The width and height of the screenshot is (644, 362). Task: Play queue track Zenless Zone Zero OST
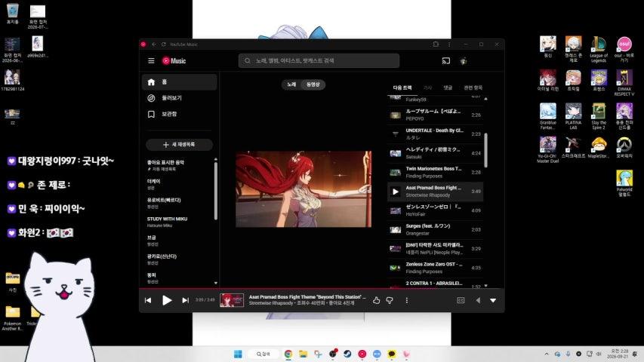436,268
